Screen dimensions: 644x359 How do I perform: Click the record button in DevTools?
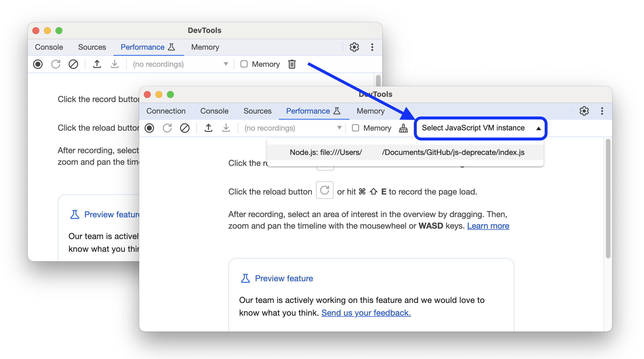coord(150,128)
